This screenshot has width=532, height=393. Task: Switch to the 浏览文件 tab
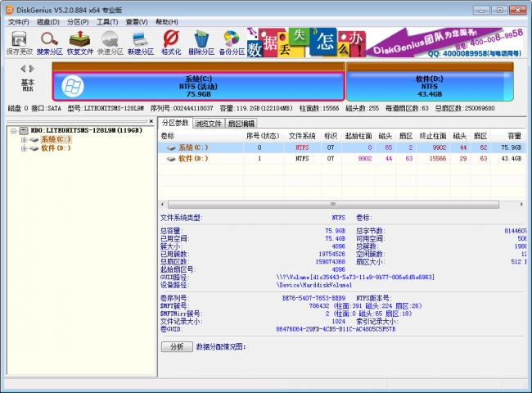click(209, 124)
